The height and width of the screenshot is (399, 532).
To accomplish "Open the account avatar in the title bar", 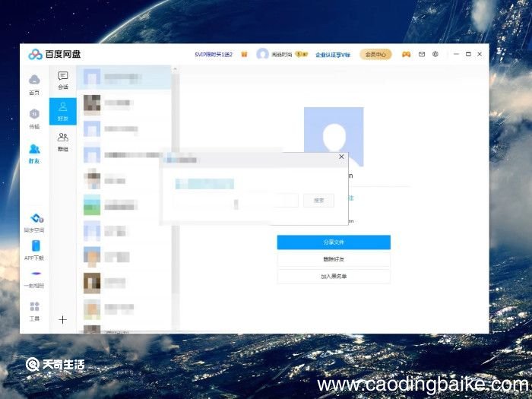I will click(262, 54).
